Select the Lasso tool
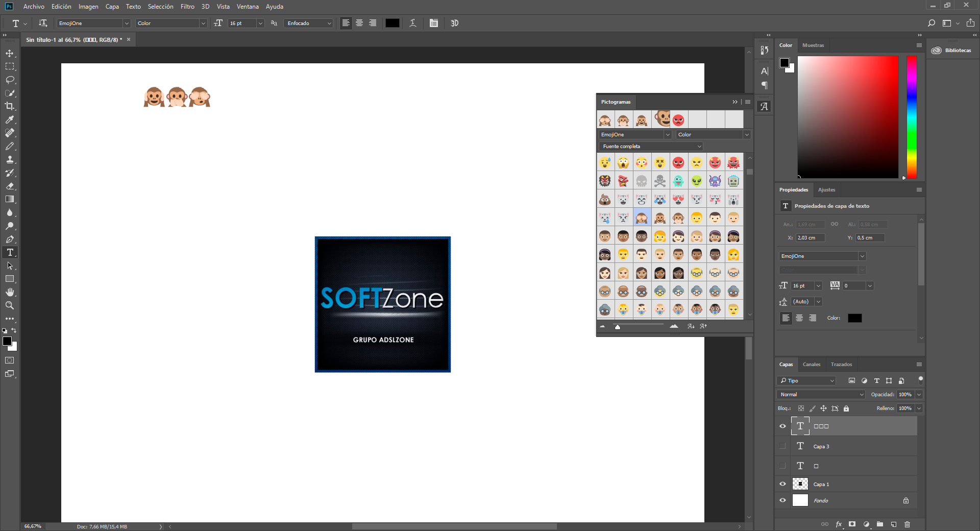The image size is (980, 531). (10, 80)
